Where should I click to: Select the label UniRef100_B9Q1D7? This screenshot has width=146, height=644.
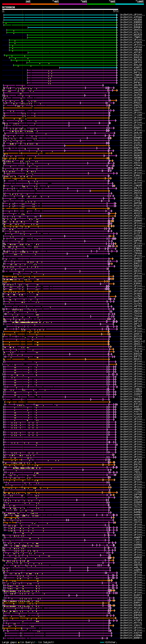point(131,103)
